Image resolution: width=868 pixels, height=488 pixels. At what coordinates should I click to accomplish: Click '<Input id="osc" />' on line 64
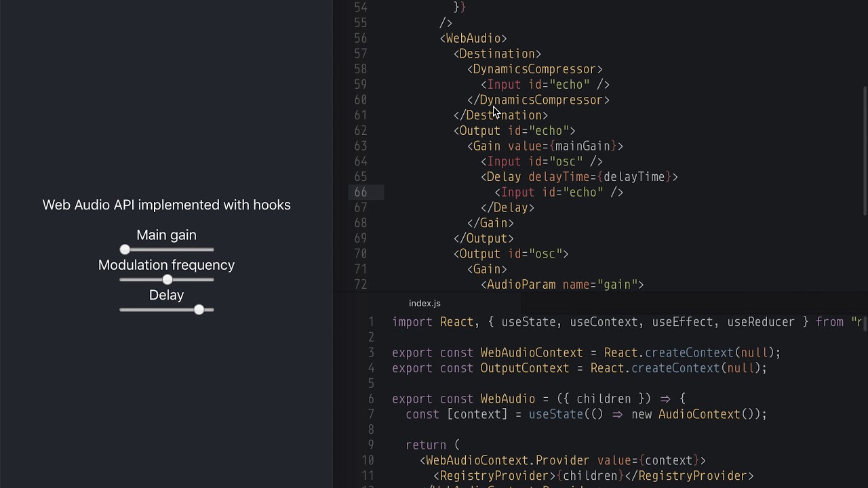pos(542,162)
